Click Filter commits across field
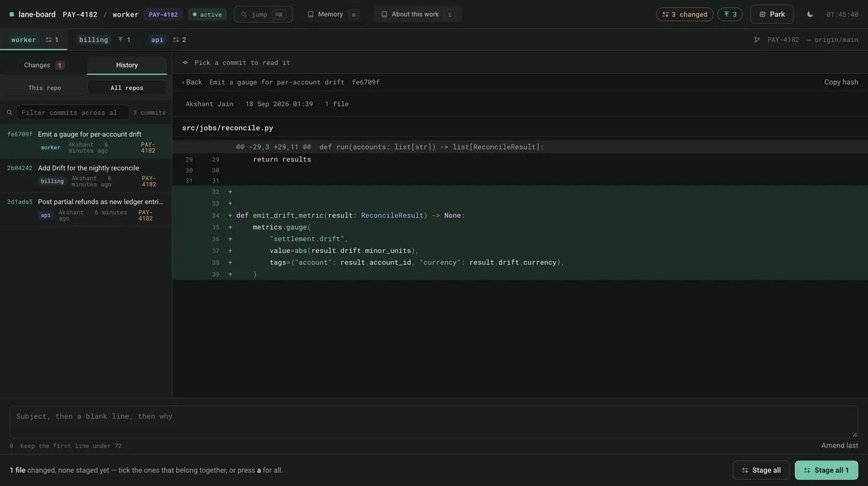This screenshot has height=486, width=868. 73,112
